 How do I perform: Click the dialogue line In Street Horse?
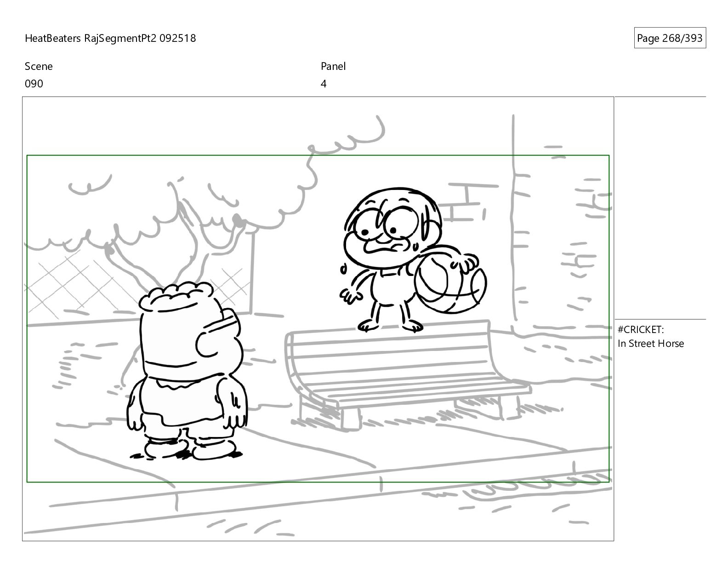(651, 344)
